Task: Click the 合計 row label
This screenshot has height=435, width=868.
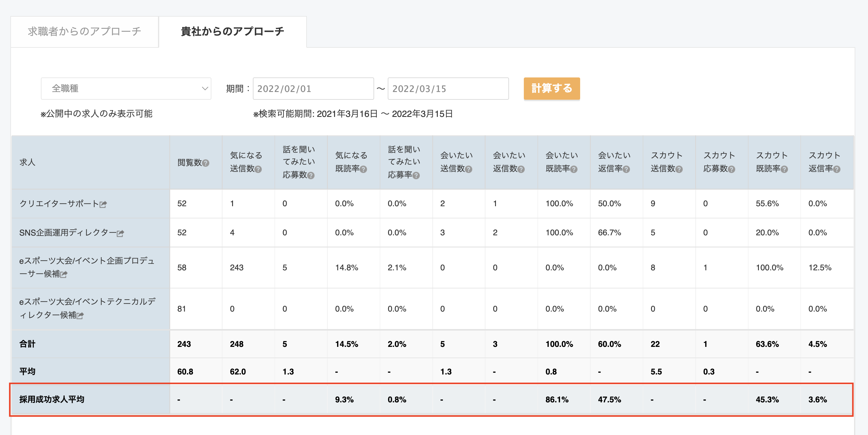Action: coord(27,344)
